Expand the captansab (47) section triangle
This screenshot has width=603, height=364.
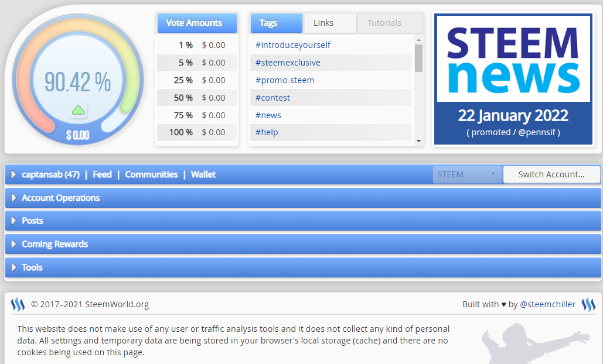(x=14, y=175)
